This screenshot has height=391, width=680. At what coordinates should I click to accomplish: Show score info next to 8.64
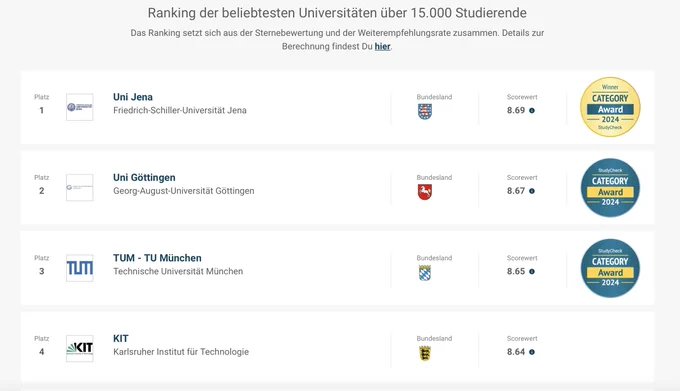click(x=532, y=352)
